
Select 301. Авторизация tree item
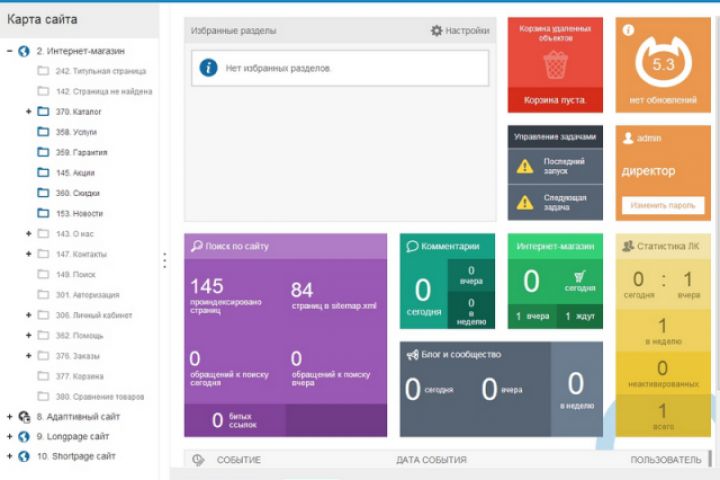pyautogui.click(x=87, y=295)
